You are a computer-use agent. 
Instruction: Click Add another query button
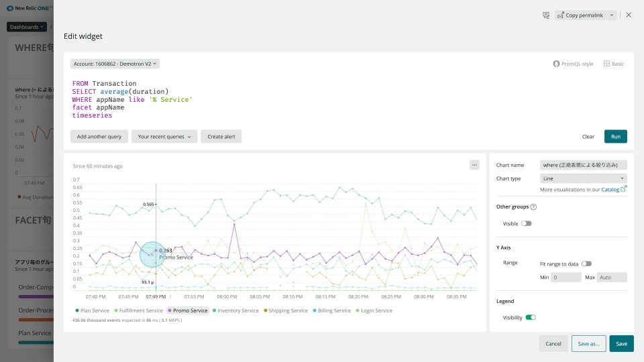[x=99, y=137]
